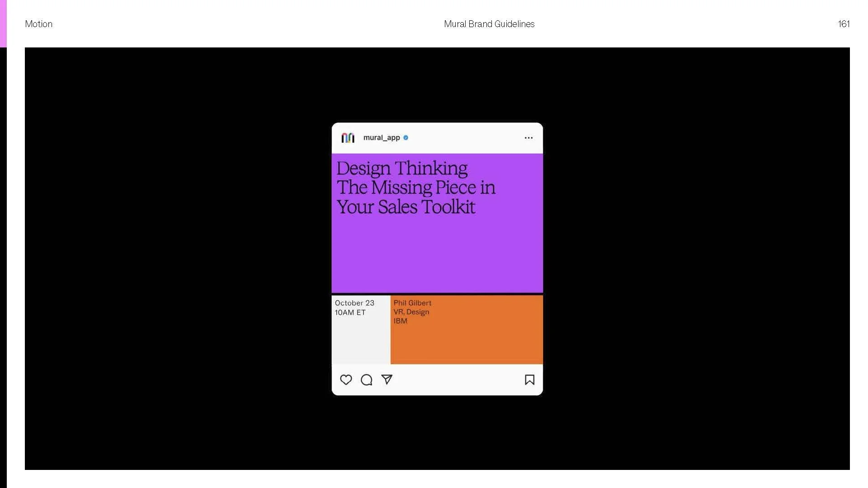This screenshot has height=488, width=868.
Task: Like the post with the heart icon
Action: pos(346,380)
